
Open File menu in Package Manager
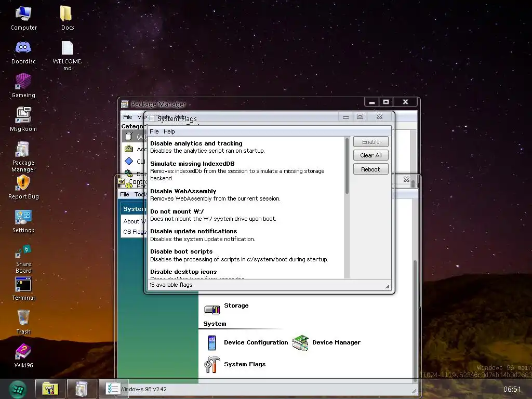coord(128,117)
